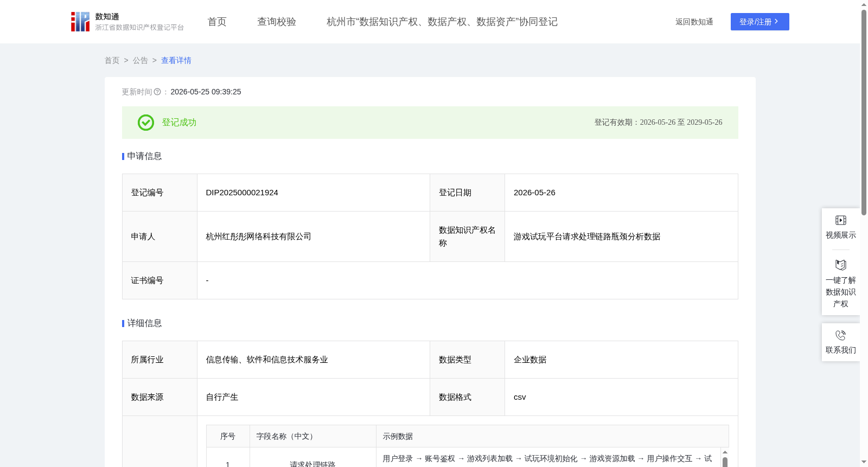Viewport: 868px width, 467px height.
Task: Click the page scrollbar up arrow
Action: pos(864,4)
